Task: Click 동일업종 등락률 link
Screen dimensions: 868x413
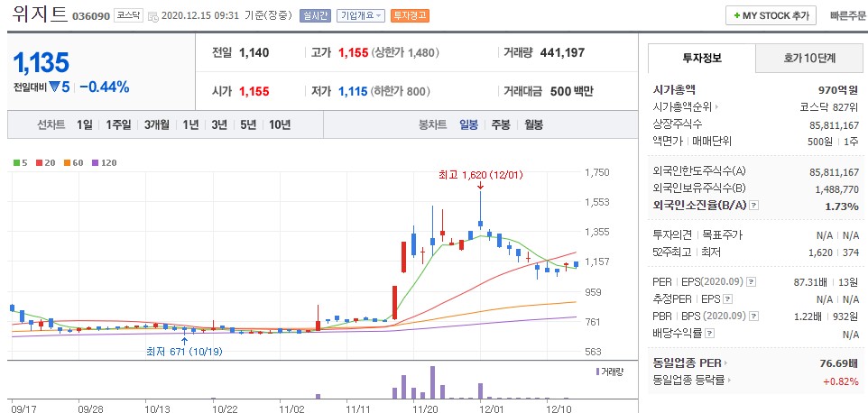Action: click(x=689, y=381)
